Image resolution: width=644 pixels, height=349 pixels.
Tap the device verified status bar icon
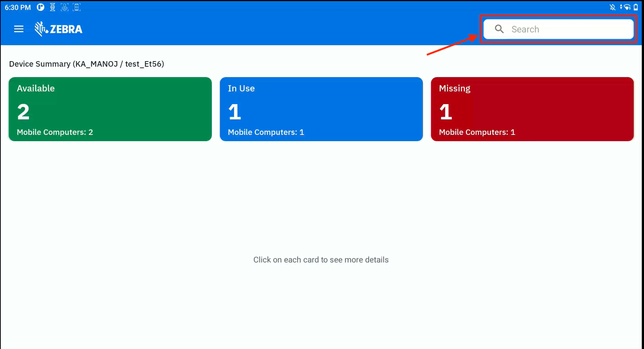76,7
